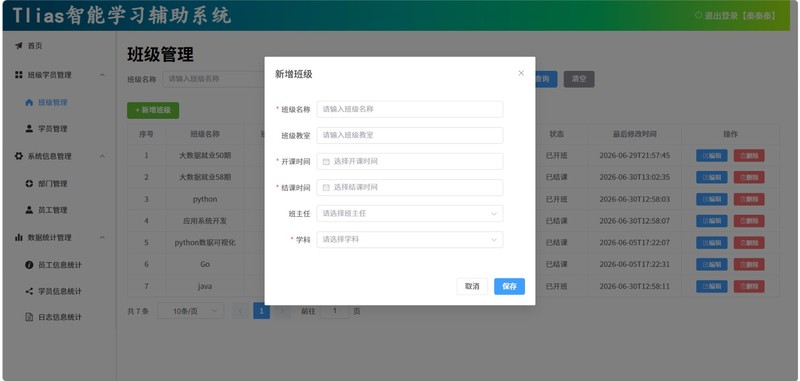
Task: Select 日志信息统计 menu item
Action: pyautogui.click(x=59, y=317)
